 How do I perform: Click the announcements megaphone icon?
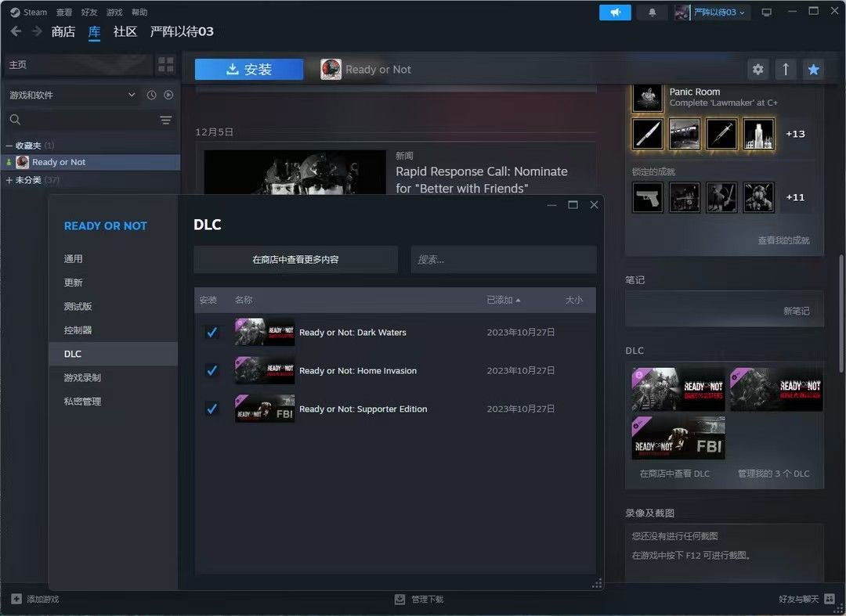[x=615, y=13]
